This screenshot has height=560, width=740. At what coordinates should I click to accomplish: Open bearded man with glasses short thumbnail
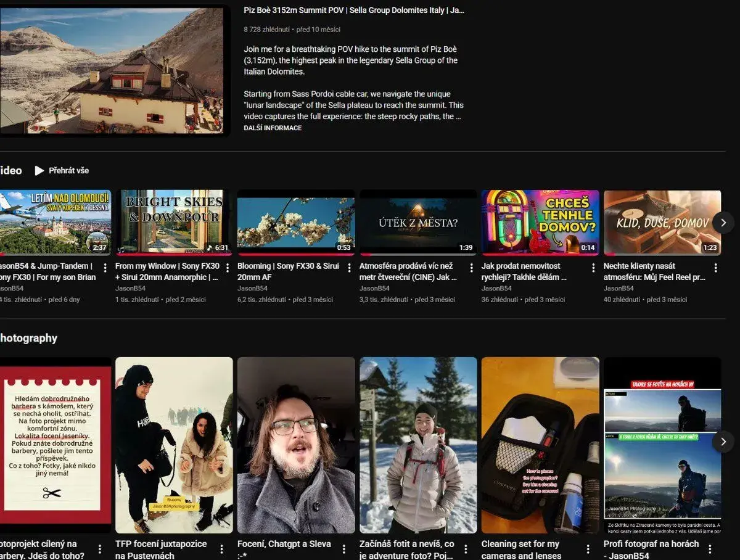pyautogui.click(x=296, y=445)
